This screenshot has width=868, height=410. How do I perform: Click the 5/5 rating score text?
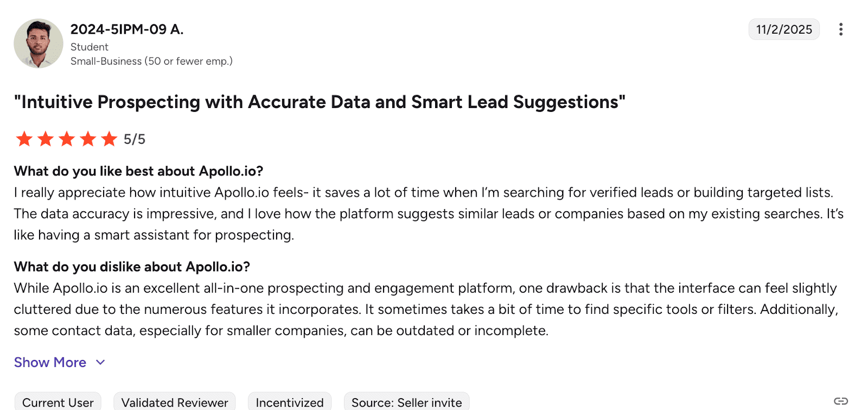tap(135, 140)
